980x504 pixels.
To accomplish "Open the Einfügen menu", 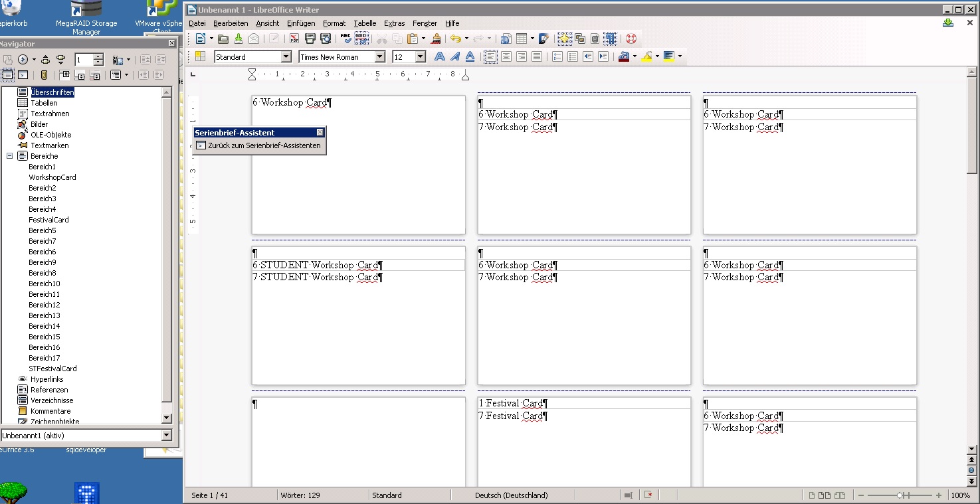I will pos(301,23).
